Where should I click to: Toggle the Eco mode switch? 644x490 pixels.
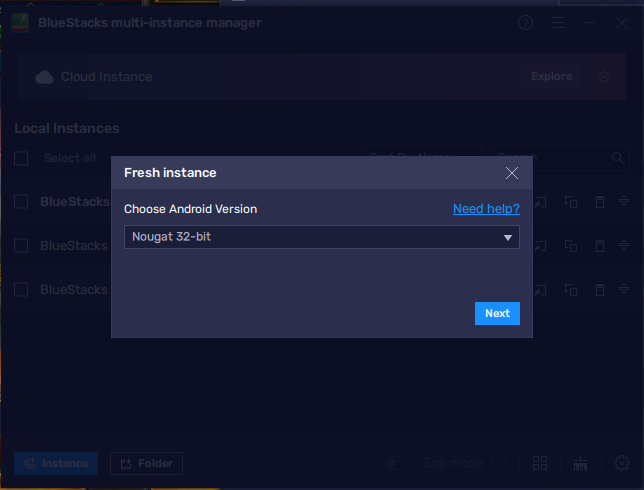(399, 463)
